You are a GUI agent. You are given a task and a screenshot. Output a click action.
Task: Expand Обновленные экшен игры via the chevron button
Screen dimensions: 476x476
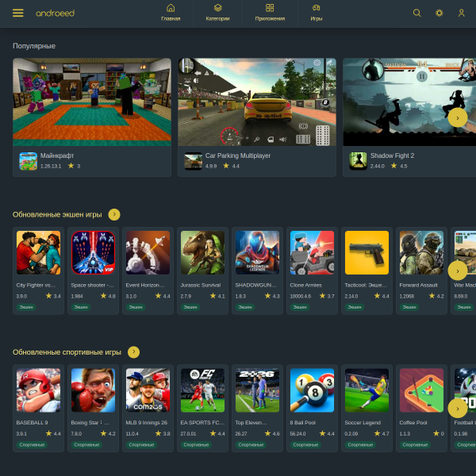pyautogui.click(x=114, y=215)
